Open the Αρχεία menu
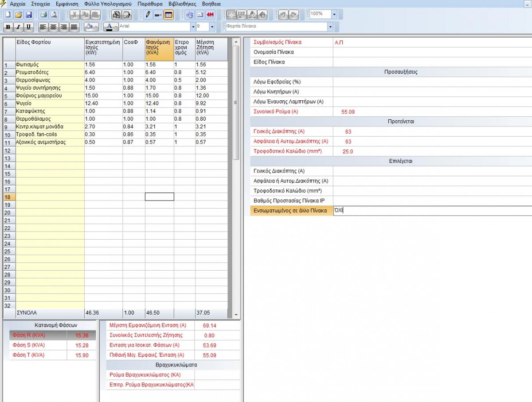The image size is (532, 402). 18,4
